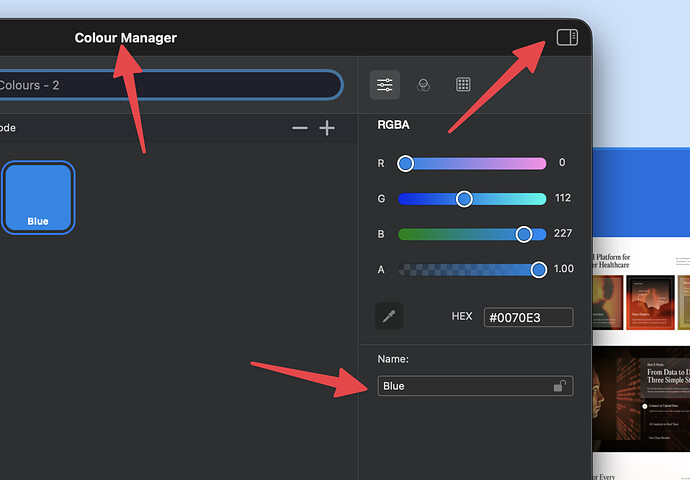Toggle the lock icon in Name field
This screenshot has width=690, height=480.
pyautogui.click(x=559, y=386)
